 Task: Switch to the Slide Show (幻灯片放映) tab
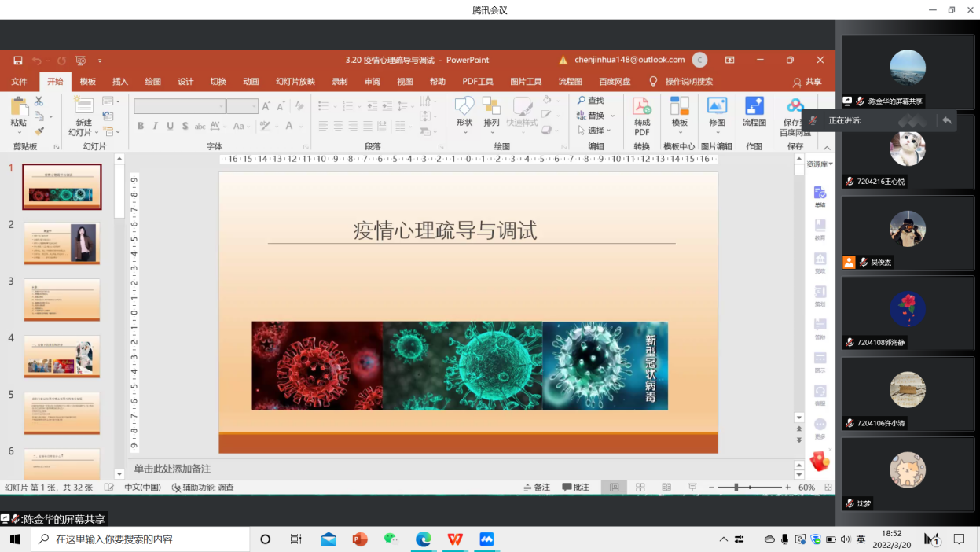point(295,82)
